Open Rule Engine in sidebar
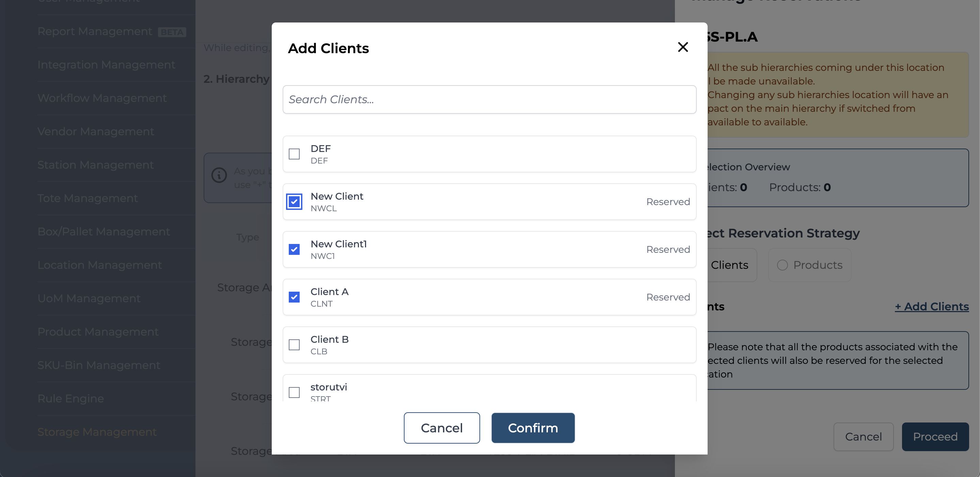Viewport: 980px width, 477px height. pos(71,399)
